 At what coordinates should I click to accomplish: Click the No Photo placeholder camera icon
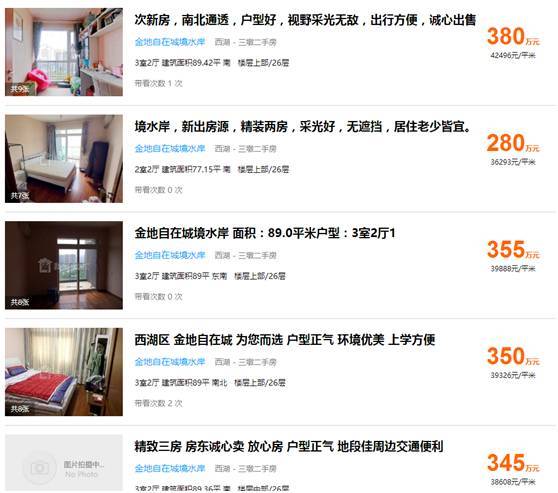tap(39, 467)
